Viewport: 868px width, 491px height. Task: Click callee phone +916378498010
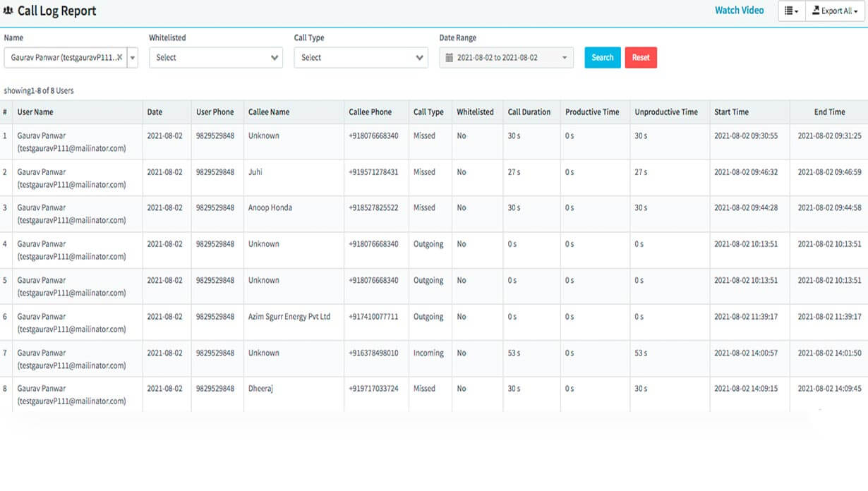tap(373, 353)
